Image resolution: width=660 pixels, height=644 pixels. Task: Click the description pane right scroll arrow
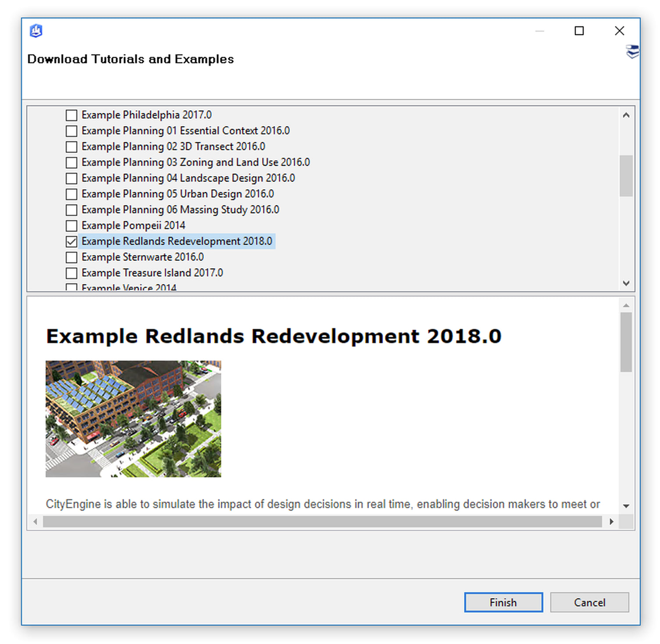(611, 522)
